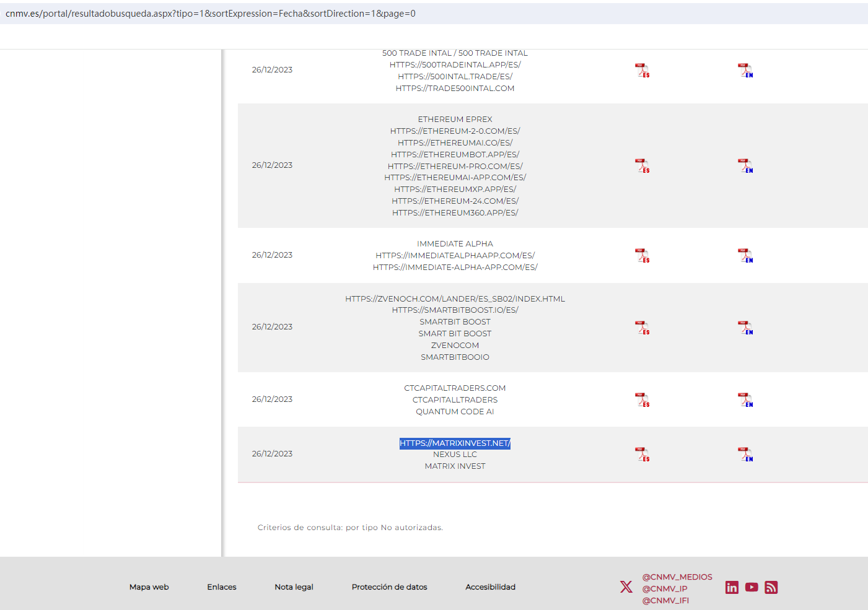
Task: Click ZVENOCOM entity name
Action: [x=455, y=346]
